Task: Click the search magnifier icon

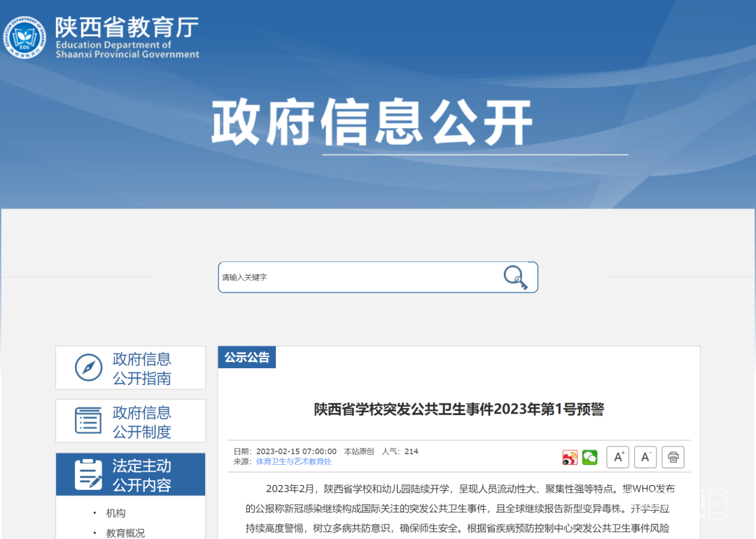Action: coord(516,277)
